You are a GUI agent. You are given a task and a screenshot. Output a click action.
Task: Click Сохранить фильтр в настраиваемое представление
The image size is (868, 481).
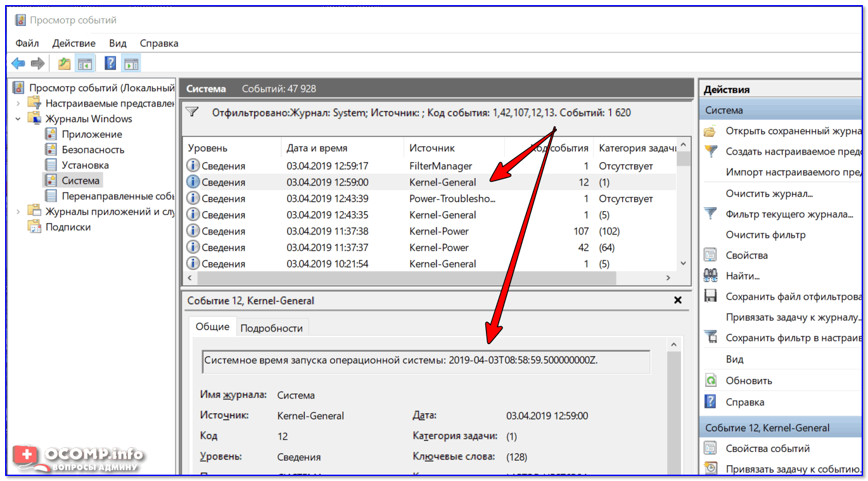(x=794, y=338)
